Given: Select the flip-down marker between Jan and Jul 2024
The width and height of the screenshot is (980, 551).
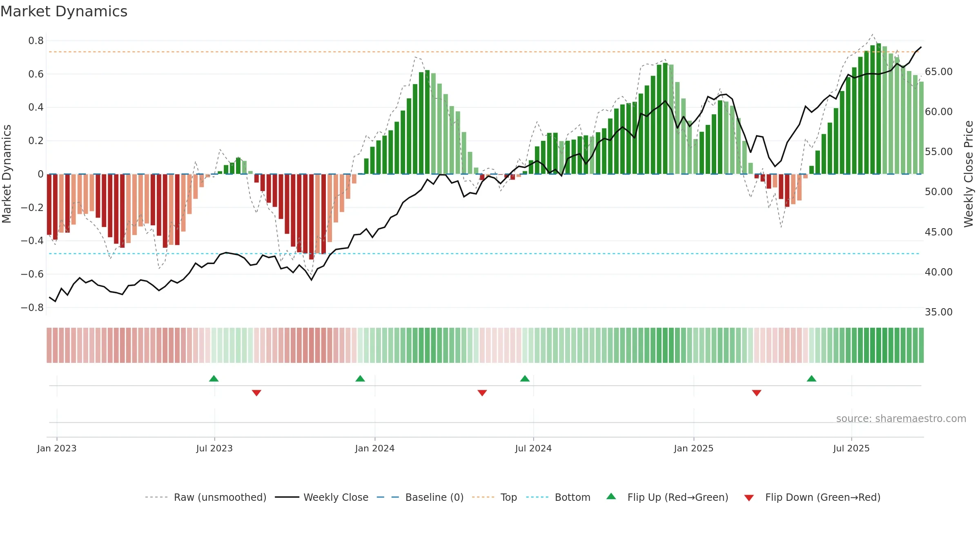Looking at the screenshot, I should pos(482,393).
